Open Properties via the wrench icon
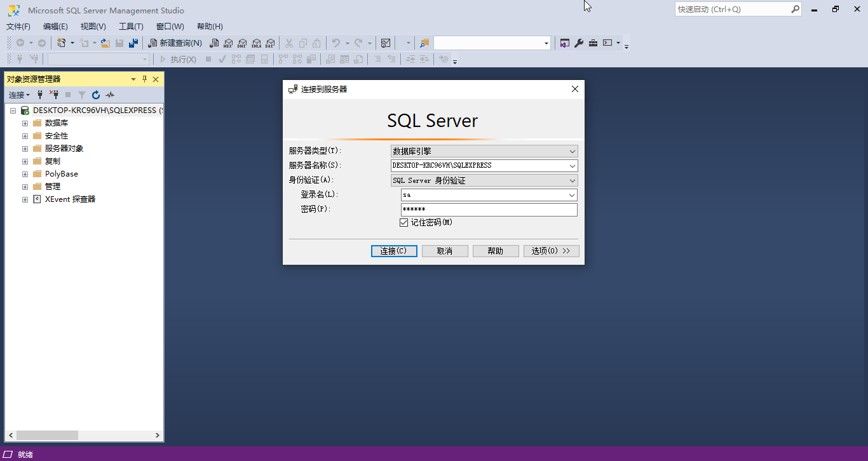Image resolution: width=868 pixels, height=461 pixels. pos(579,43)
